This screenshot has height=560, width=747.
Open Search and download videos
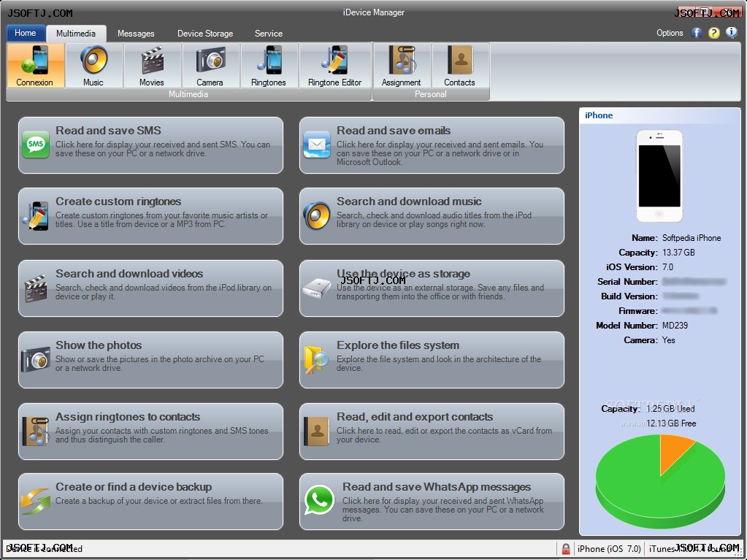tap(150, 288)
